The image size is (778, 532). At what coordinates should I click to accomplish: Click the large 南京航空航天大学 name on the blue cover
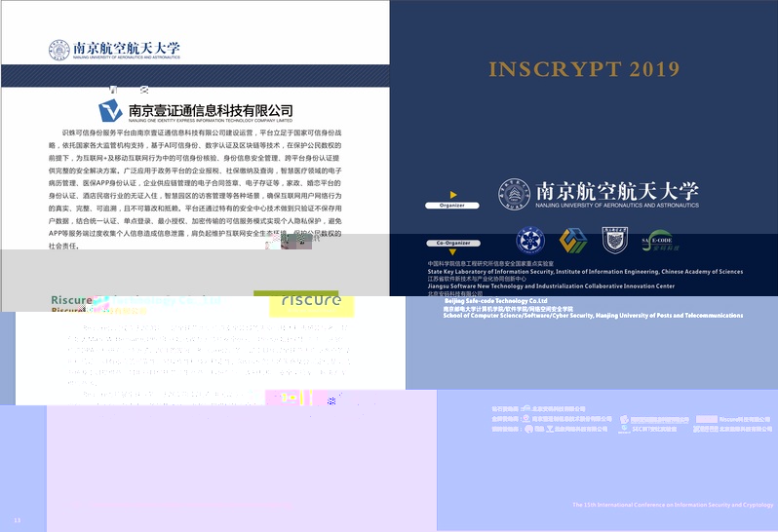[617, 191]
